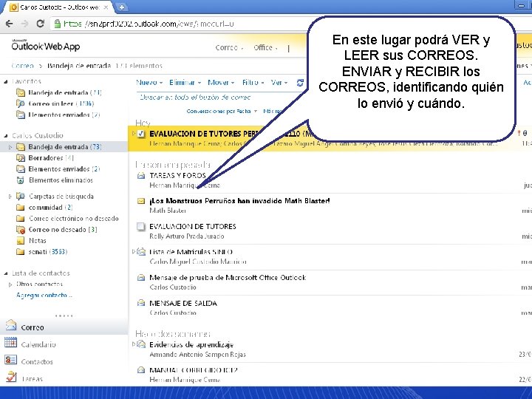
Task: Uncheck the EVALUACION DE TUTORES PERI message checkbox
Action: click(141, 134)
